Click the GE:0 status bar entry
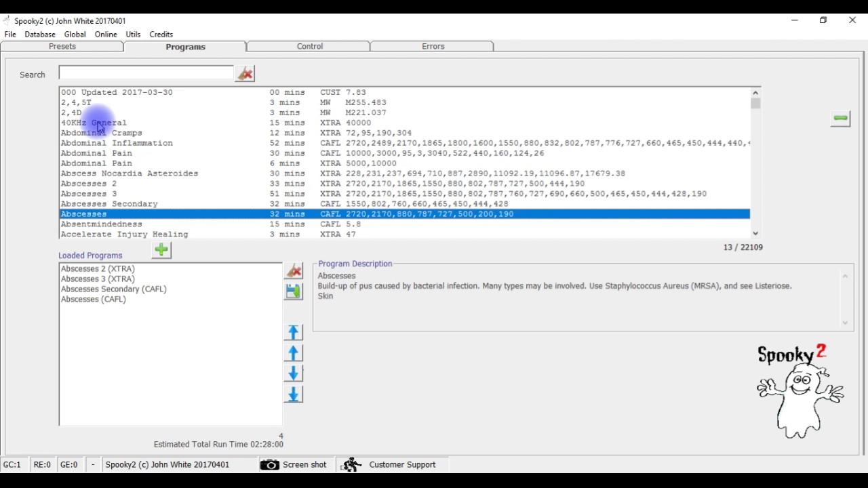868x488 pixels. (69, 465)
